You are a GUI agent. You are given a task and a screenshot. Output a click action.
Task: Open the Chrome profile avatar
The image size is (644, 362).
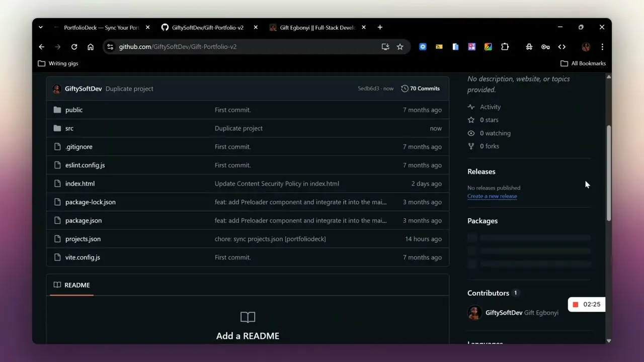pos(586,47)
